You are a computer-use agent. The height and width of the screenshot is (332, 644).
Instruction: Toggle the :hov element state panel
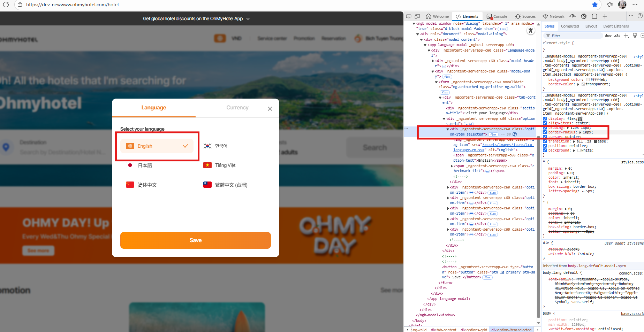click(608, 36)
